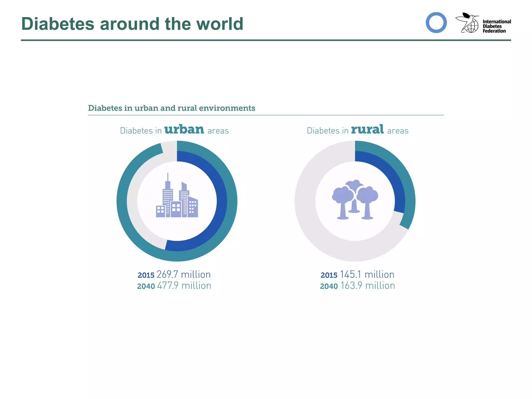This screenshot has width=532, height=399.
Task: Select the '2040 477.9 million' urban label
Action: click(x=174, y=286)
